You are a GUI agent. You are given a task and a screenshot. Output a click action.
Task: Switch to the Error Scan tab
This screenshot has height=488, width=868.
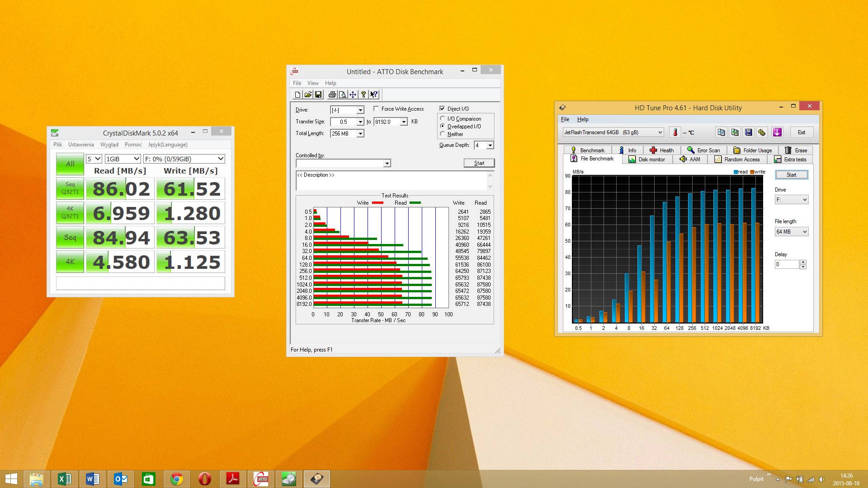coord(703,150)
